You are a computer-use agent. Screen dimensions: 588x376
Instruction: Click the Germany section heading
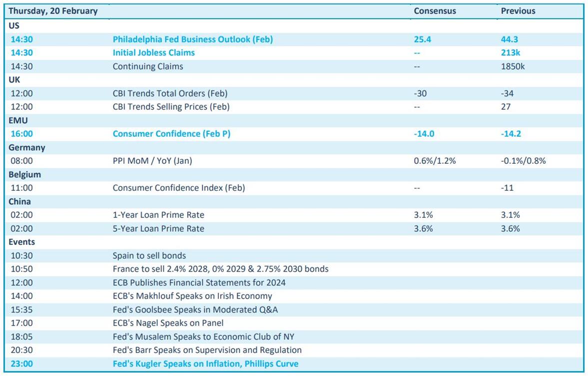[x=26, y=148]
